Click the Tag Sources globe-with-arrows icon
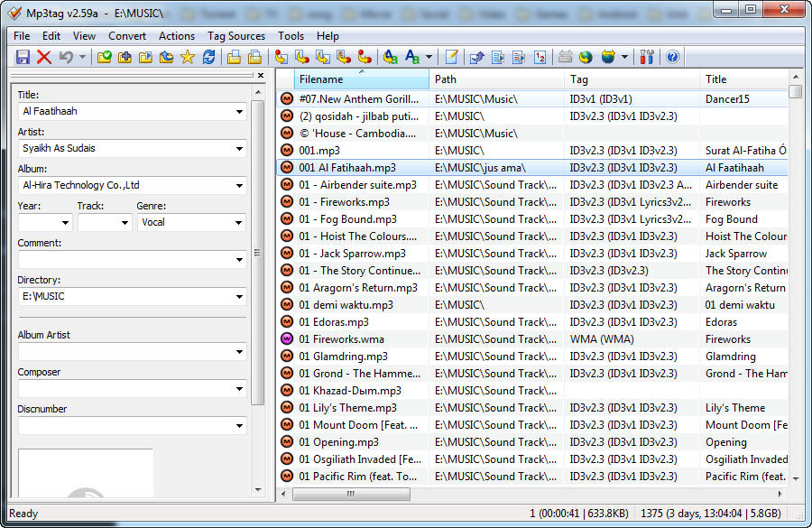Screen dimensions: 812x528 (x=608, y=57)
